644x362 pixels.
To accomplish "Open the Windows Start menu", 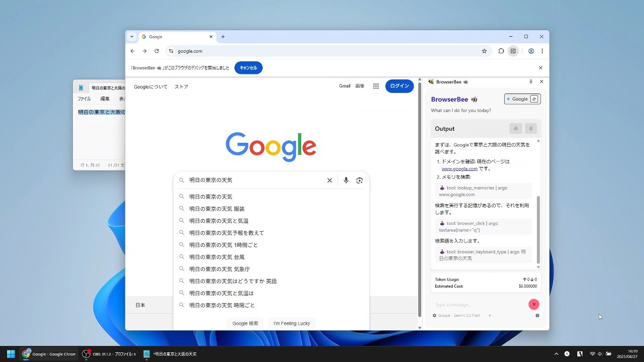I will pos(11,354).
